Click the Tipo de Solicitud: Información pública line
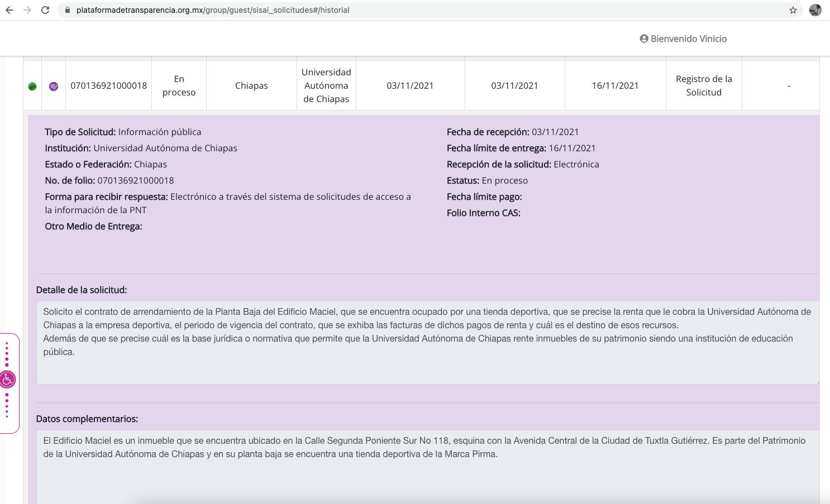Image resolution: width=830 pixels, height=504 pixels. [123, 132]
